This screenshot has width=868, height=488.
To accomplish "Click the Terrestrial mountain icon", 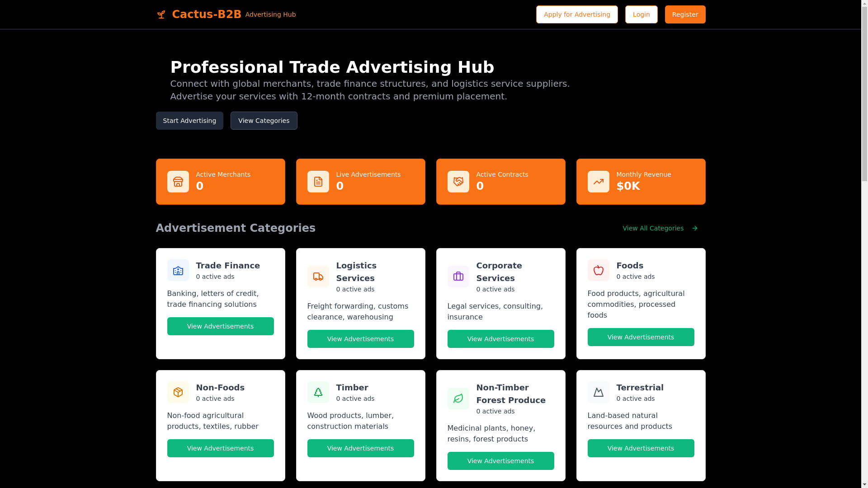I will (599, 392).
